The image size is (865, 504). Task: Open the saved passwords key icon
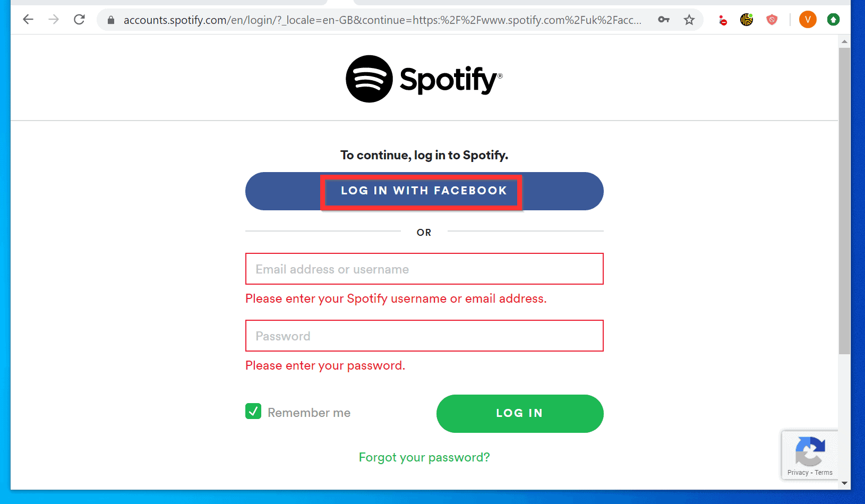point(663,20)
